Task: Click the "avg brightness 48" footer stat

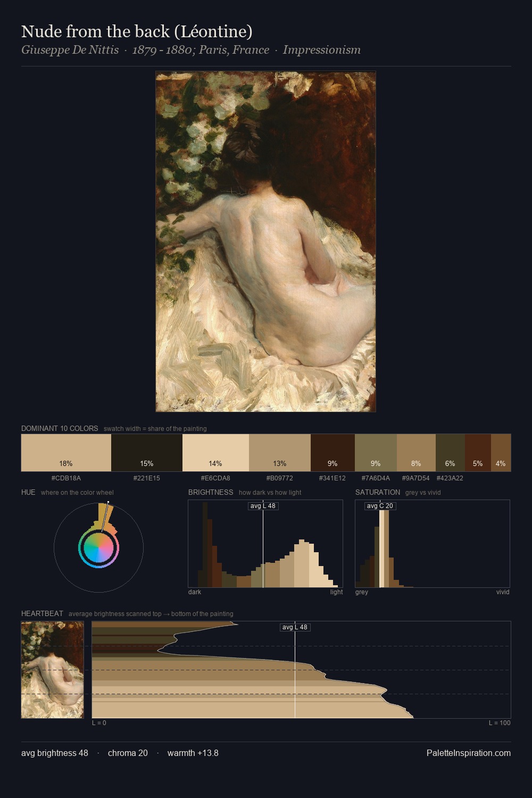Action: click(x=55, y=753)
